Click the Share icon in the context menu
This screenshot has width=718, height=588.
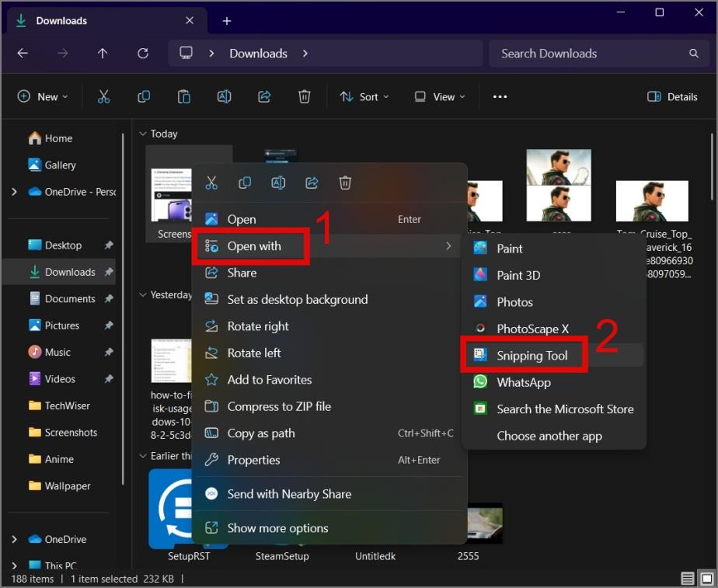click(x=312, y=183)
